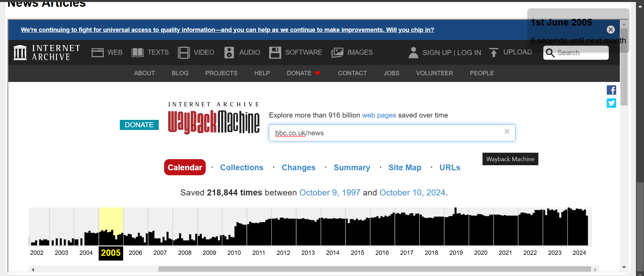Close the 1st June 2005 overlay
Image resolution: width=644 pixels, height=276 pixels.
coord(611,30)
